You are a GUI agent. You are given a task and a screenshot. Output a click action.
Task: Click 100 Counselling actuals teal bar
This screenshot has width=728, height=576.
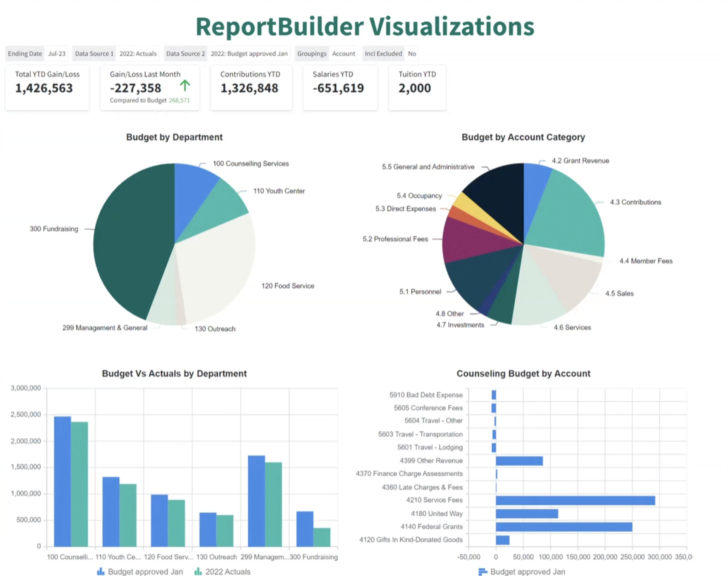79,484
